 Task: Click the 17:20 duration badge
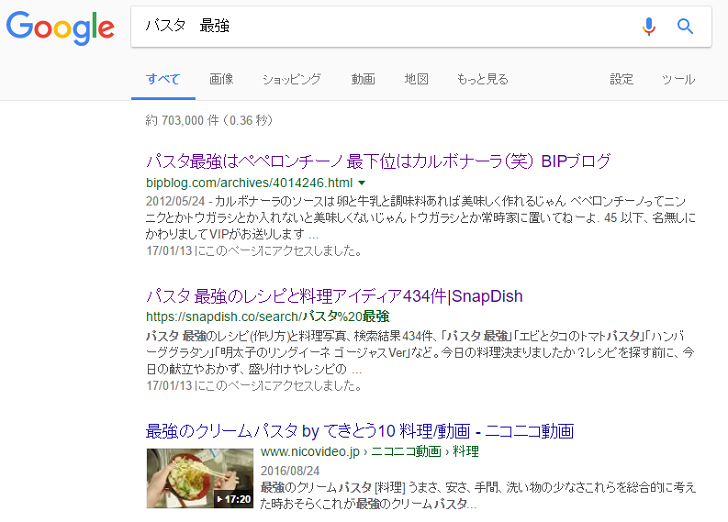pyautogui.click(x=234, y=499)
